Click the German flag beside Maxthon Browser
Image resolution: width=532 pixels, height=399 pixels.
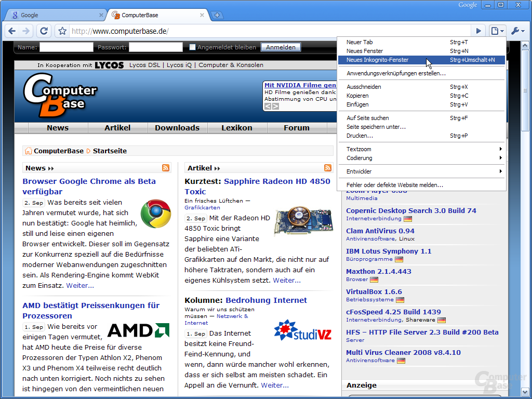tap(374, 280)
